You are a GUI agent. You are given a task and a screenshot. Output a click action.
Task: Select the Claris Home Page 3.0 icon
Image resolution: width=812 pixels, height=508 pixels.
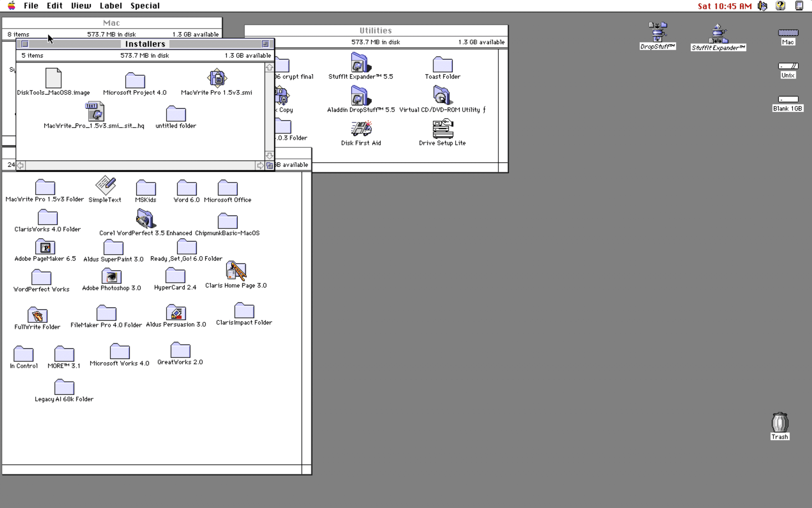tap(236, 271)
